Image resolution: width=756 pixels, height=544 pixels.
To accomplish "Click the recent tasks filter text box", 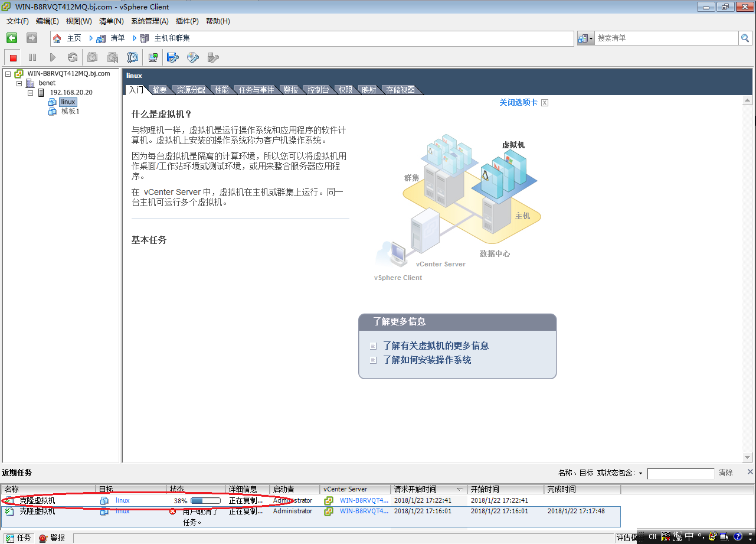I will pyautogui.click(x=680, y=474).
